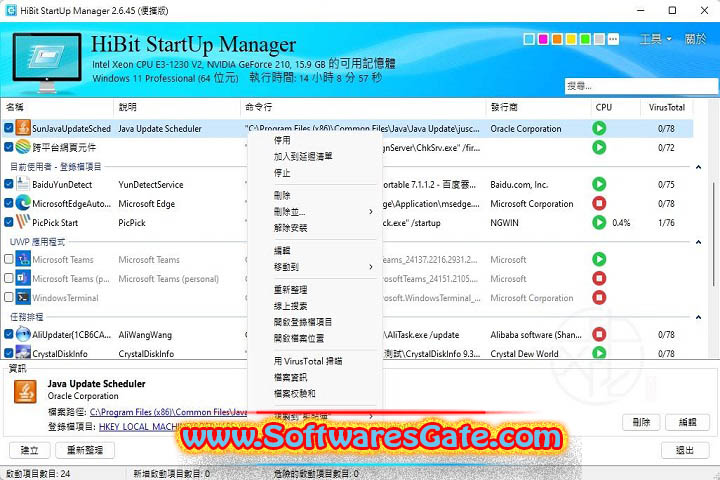Screen dimensions: 720x480
Task: Click the Microsoft Teams row icon
Action: [x=22, y=259]
